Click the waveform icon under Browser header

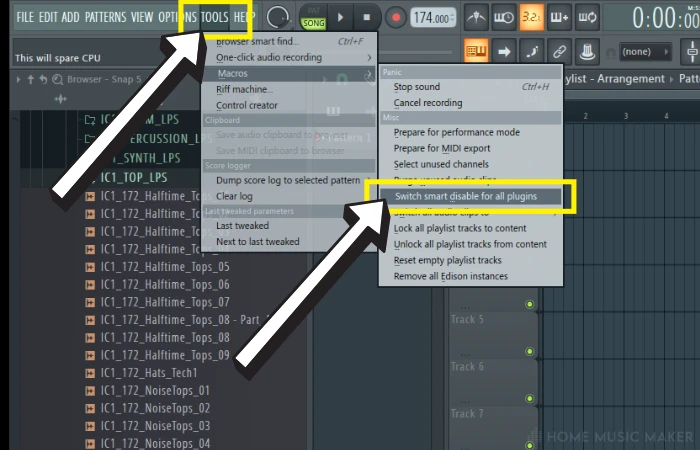60,99
